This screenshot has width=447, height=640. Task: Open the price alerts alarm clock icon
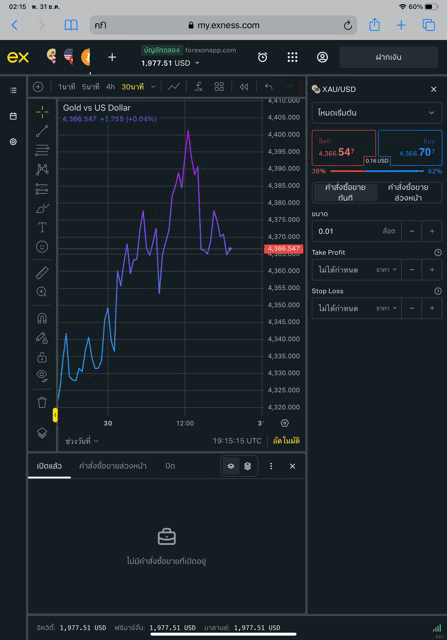point(262,57)
